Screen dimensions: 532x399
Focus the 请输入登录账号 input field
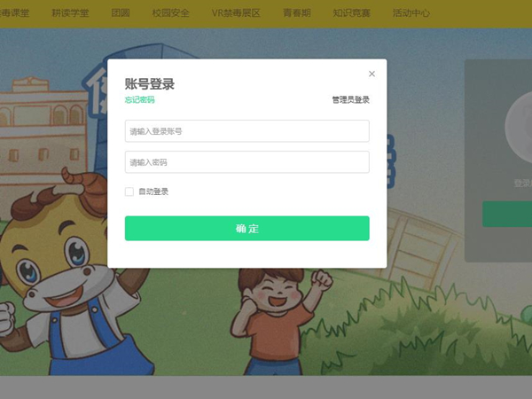tap(247, 131)
